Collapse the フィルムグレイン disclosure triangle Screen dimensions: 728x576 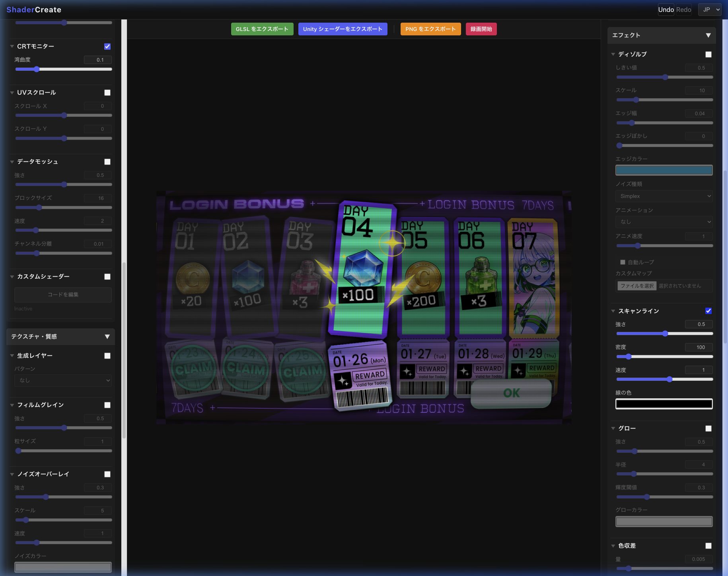tap(12, 405)
